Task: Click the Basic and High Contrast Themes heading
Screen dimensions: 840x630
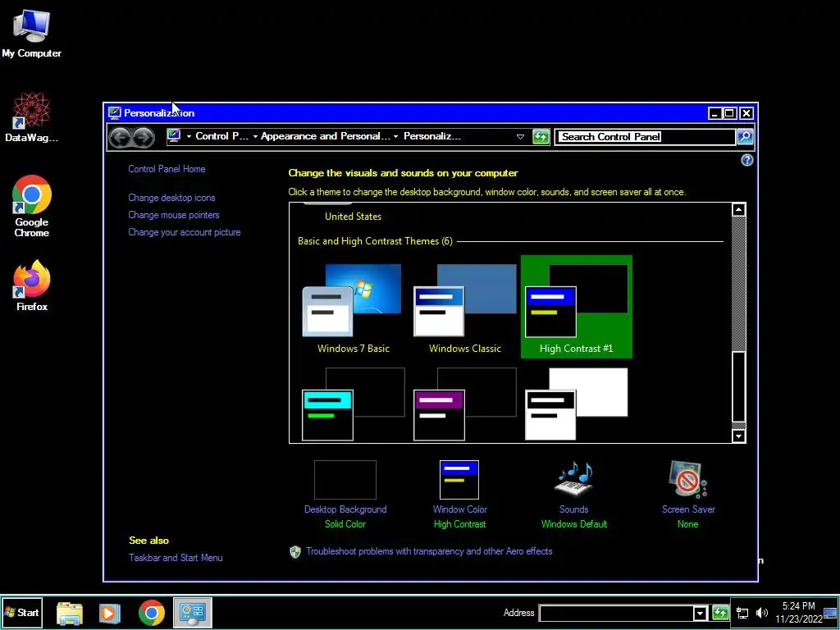Action: tap(375, 241)
